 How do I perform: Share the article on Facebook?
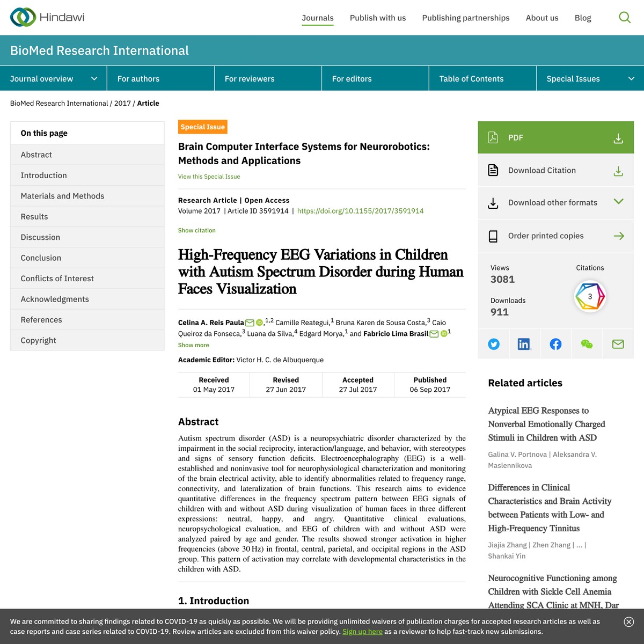(x=555, y=344)
